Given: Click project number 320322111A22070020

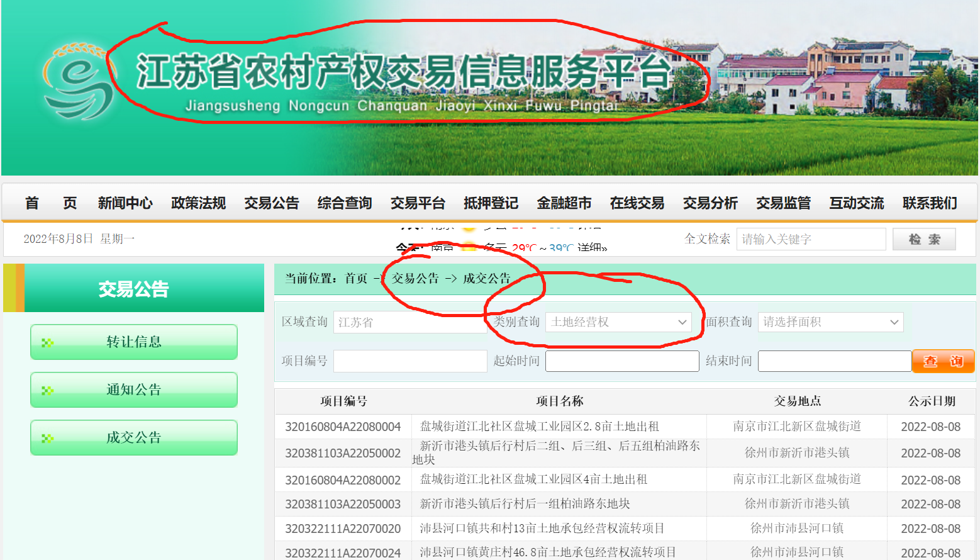Looking at the screenshot, I should point(343,529).
